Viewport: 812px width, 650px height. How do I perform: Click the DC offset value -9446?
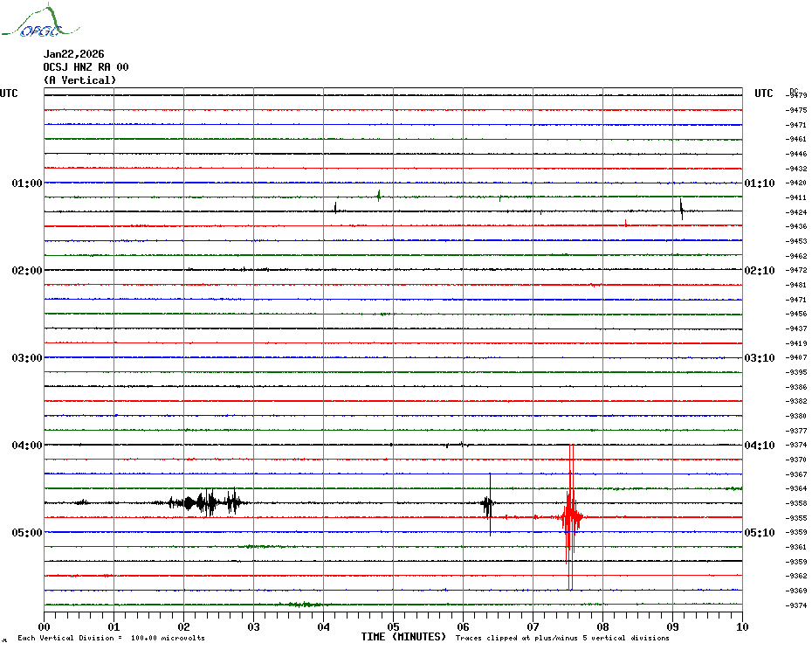click(x=796, y=154)
